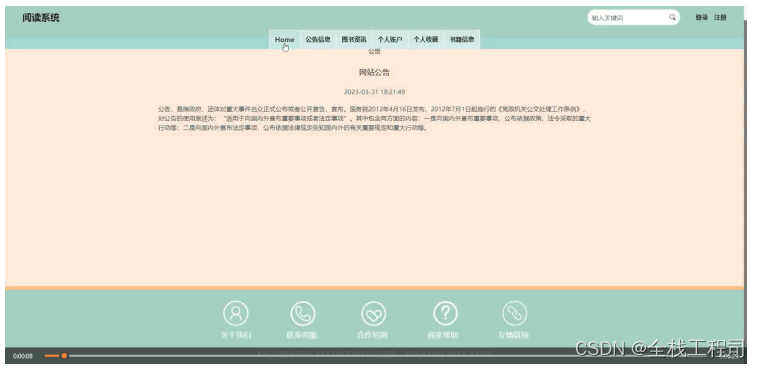Click the 阅读系统 site title
The image size is (760, 368).
pos(41,18)
